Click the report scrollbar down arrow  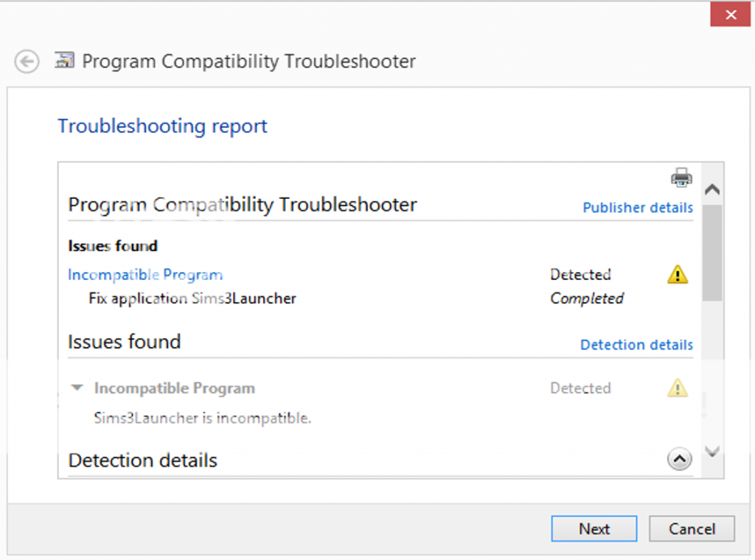click(711, 451)
